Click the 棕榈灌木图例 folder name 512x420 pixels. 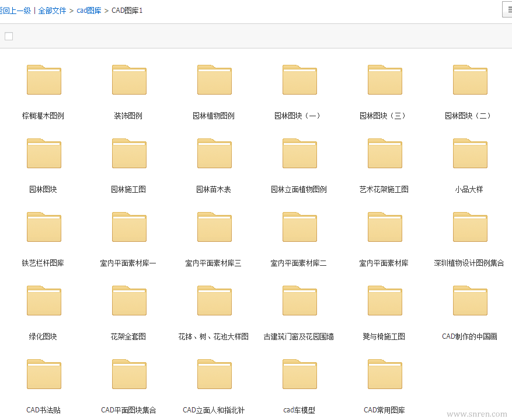coord(43,116)
